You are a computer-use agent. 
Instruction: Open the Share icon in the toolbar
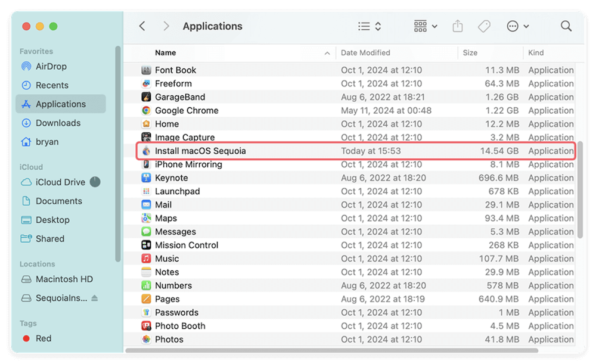457,26
